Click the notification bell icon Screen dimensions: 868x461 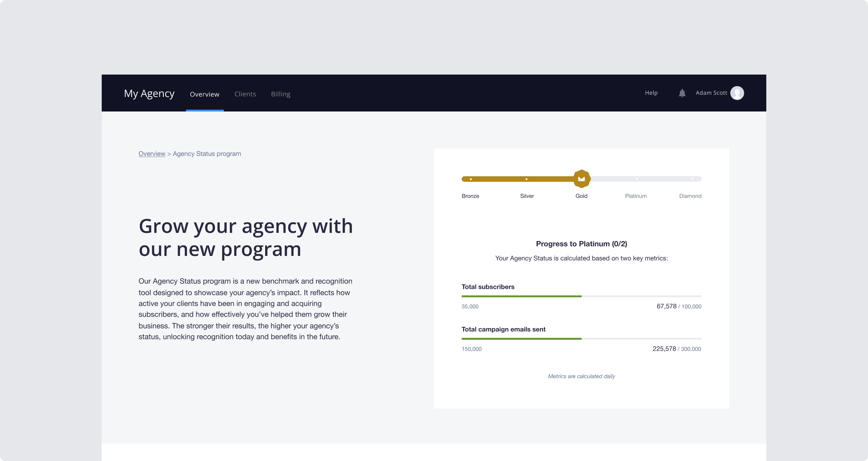(682, 93)
